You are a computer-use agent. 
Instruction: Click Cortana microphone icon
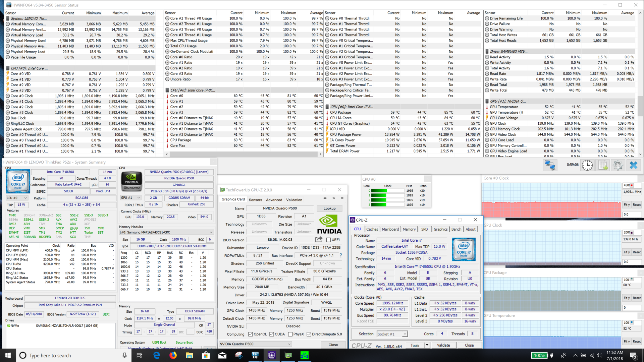tap(124, 355)
